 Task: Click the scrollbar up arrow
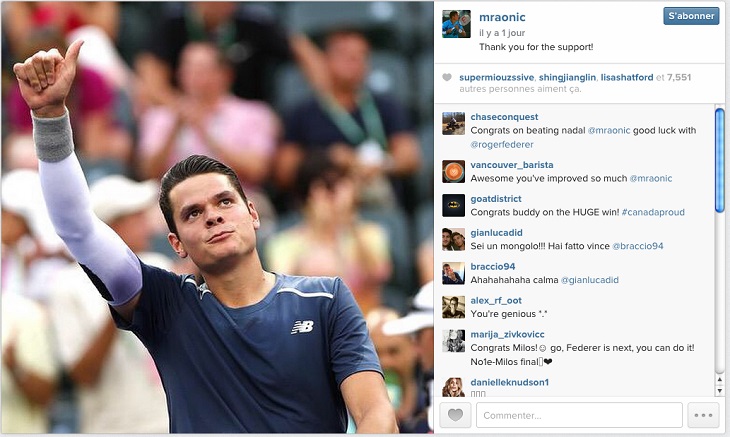(719, 379)
